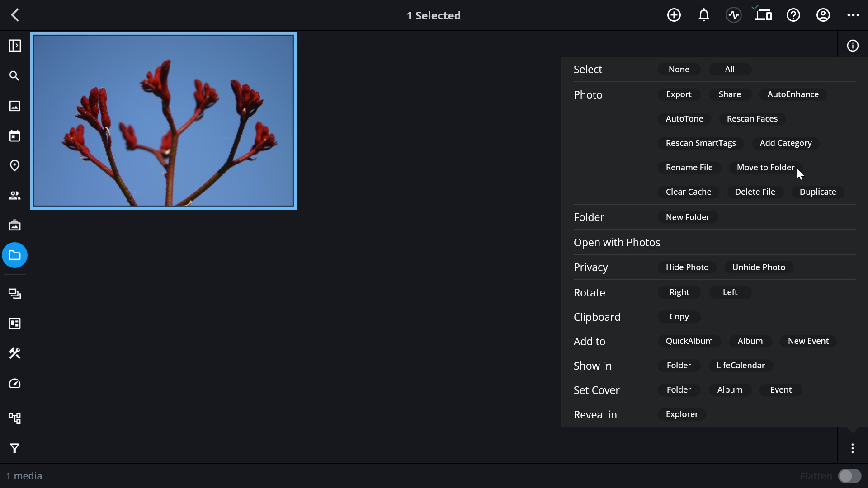This screenshot has height=488, width=868.
Task: Click the selected red flower photo thumbnail
Action: [x=164, y=121]
